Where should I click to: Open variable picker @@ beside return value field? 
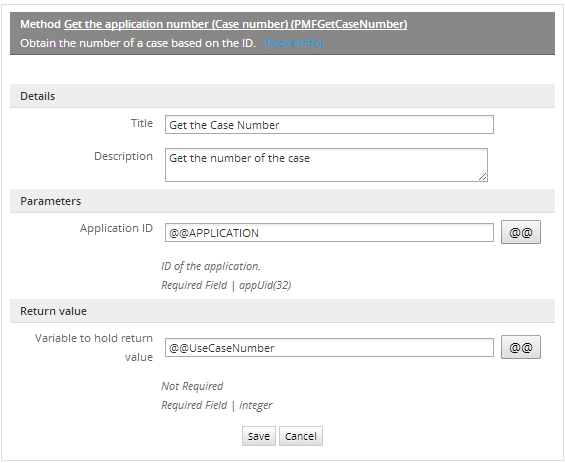(x=521, y=347)
